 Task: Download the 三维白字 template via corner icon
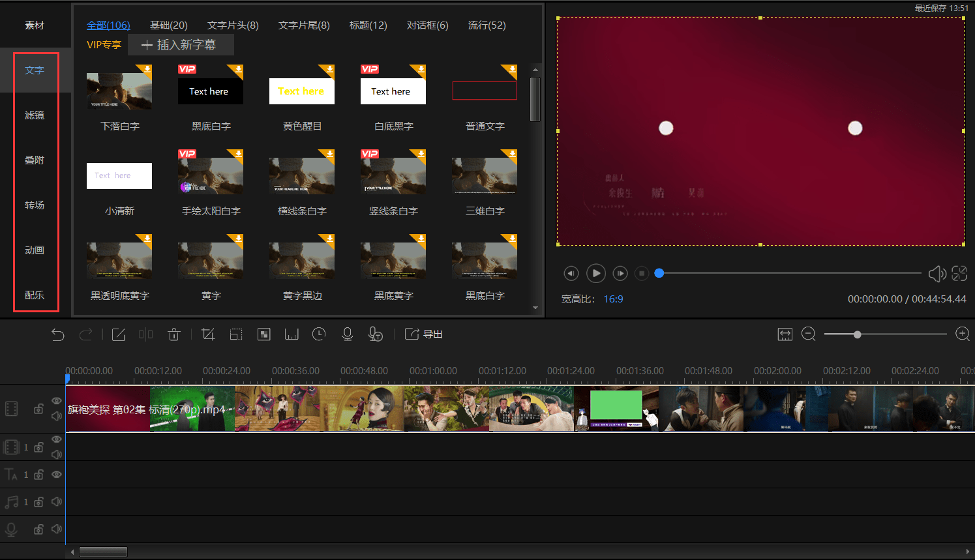pos(513,154)
